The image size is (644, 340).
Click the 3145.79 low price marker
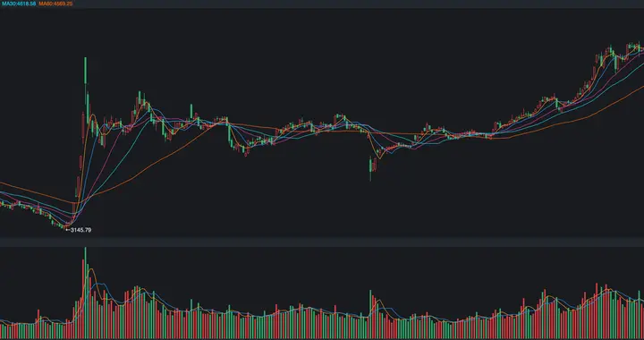pyautogui.click(x=79, y=230)
